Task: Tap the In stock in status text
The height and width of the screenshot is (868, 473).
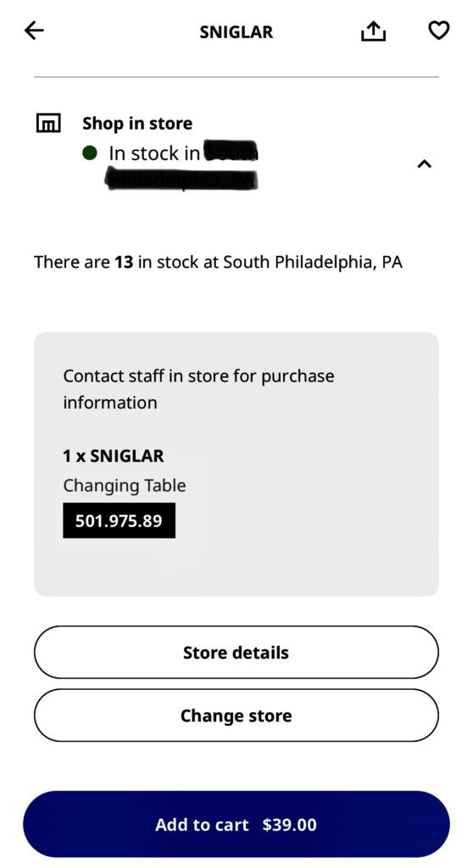Action: (154, 153)
